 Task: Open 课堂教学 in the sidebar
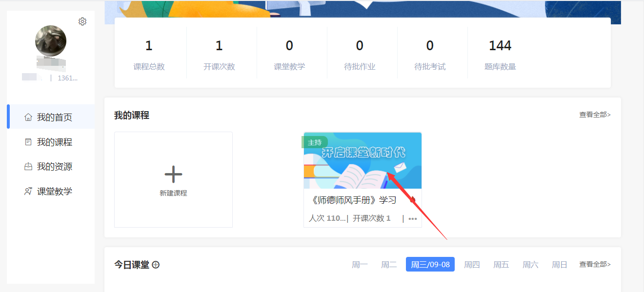click(x=51, y=191)
